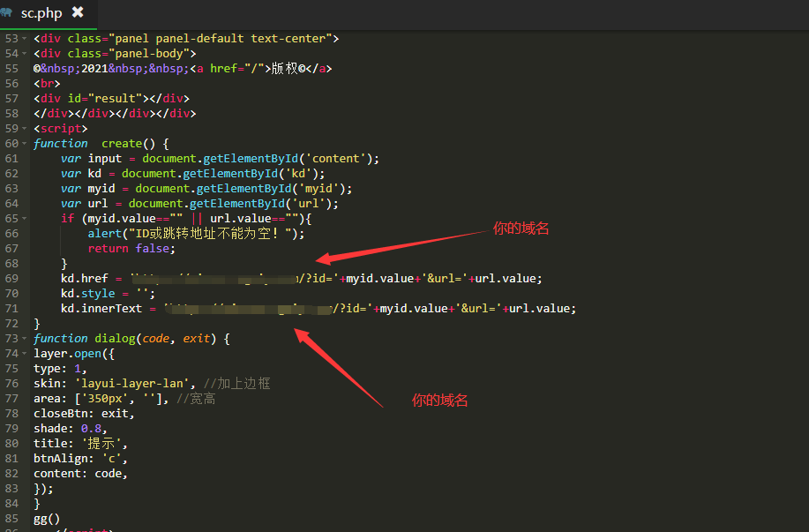
Task: Close the sc.php tab
Action: 78,12
